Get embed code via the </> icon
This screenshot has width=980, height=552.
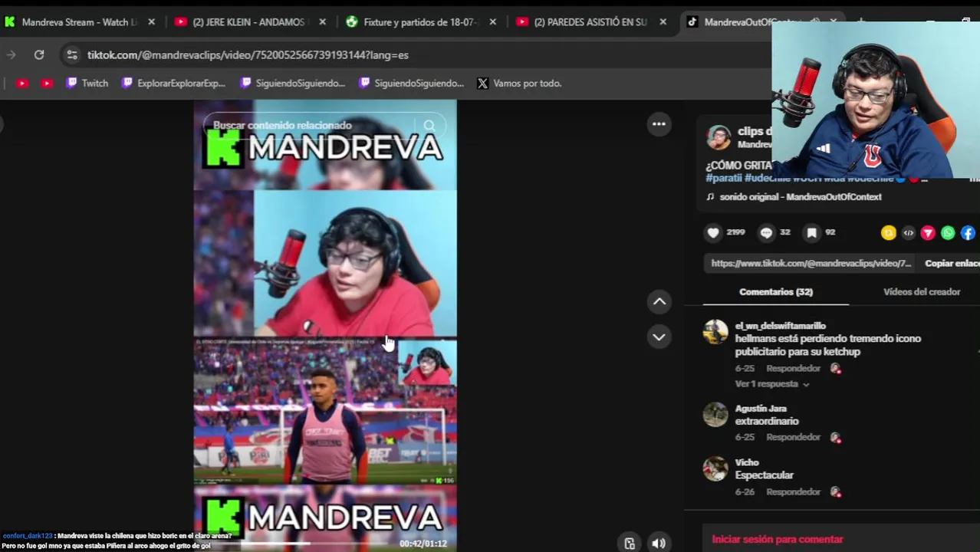tap(908, 233)
